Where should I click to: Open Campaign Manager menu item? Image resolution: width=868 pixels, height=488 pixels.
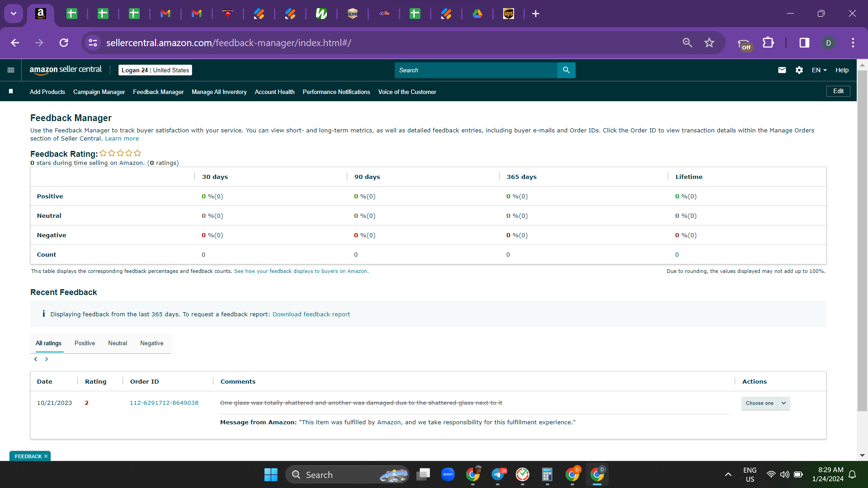pyautogui.click(x=99, y=92)
